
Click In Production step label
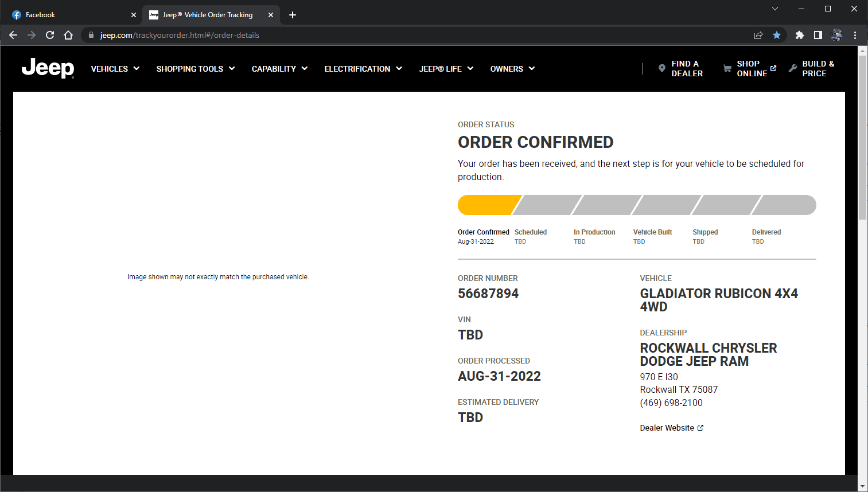(x=594, y=232)
